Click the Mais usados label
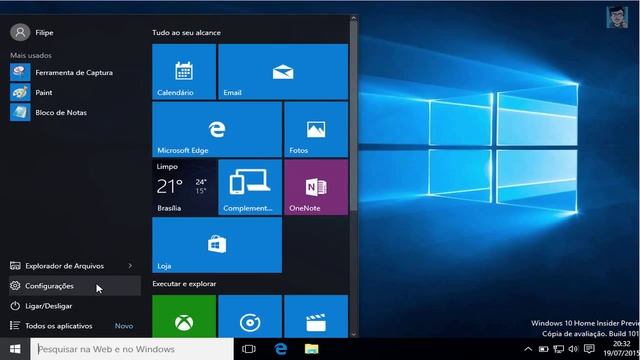640x360 pixels. tap(31, 56)
